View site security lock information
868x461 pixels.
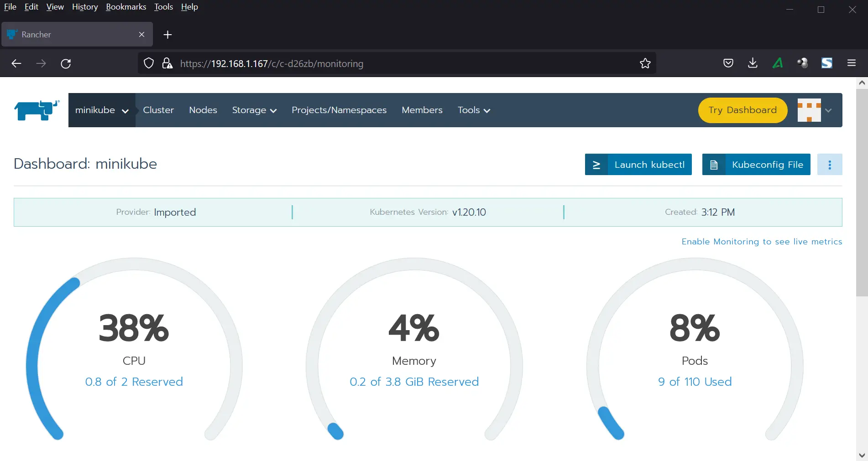coord(167,63)
